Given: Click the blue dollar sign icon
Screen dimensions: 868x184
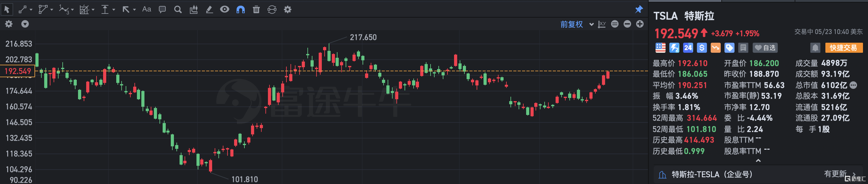Looking at the screenshot, I should pos(702,48).
